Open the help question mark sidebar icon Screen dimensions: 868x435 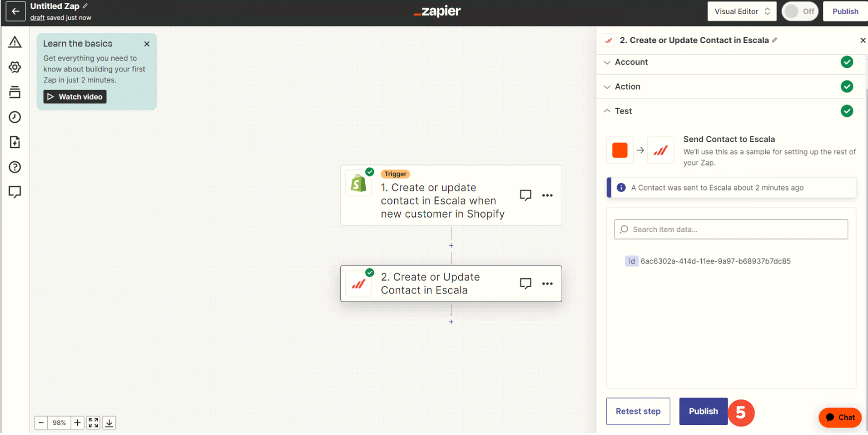[15, 167]
